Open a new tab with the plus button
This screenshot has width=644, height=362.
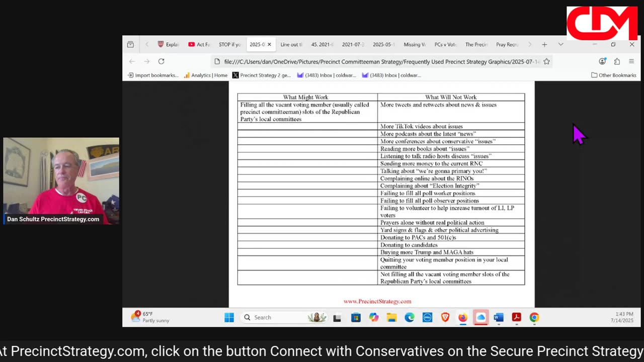pyautogui.click(x=544, y=44)
